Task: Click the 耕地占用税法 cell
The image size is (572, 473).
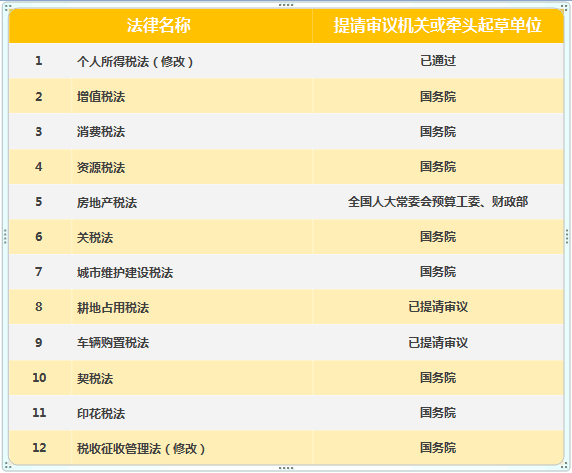Action: coord(192,307)
